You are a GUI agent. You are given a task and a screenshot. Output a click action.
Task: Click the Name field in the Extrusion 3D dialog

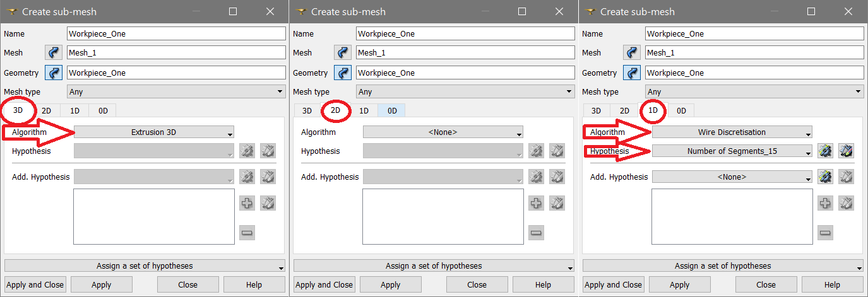click(x=176, y=34)
